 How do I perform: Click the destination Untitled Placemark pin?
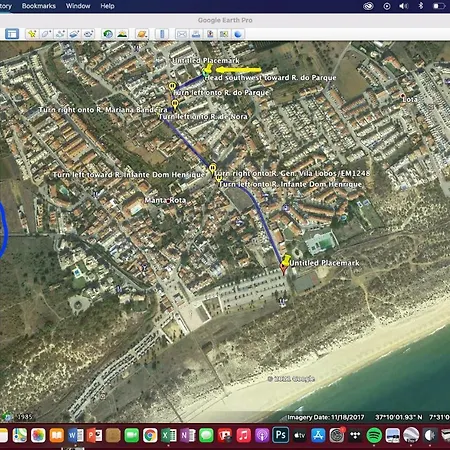[285, 262]
